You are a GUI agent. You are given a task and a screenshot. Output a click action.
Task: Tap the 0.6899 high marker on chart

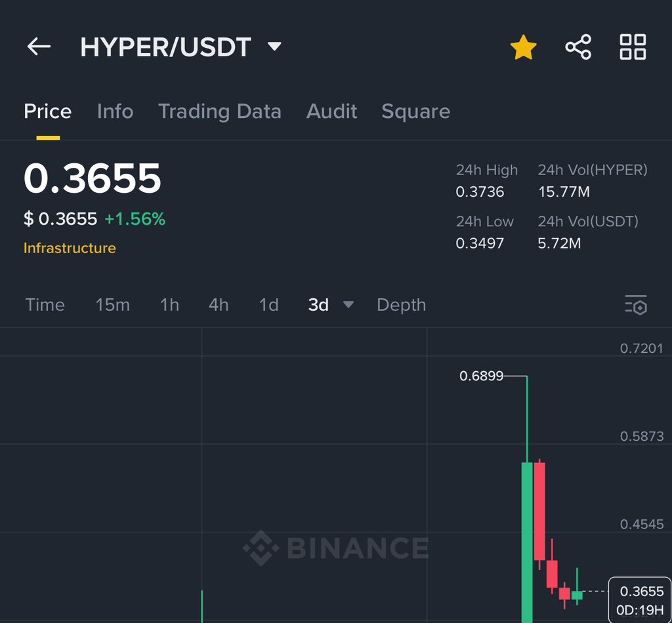[481, 376]
